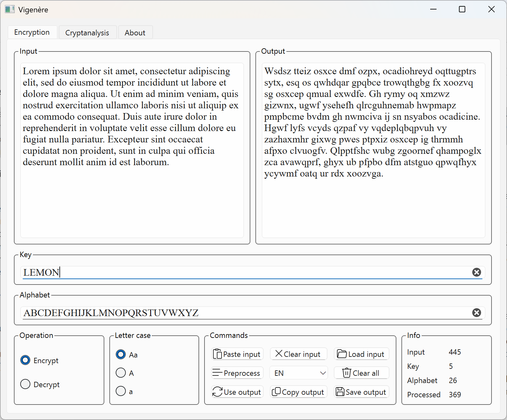Clear the Alphabet field with its X icon

pyautogui.click(x=476, y=313)
